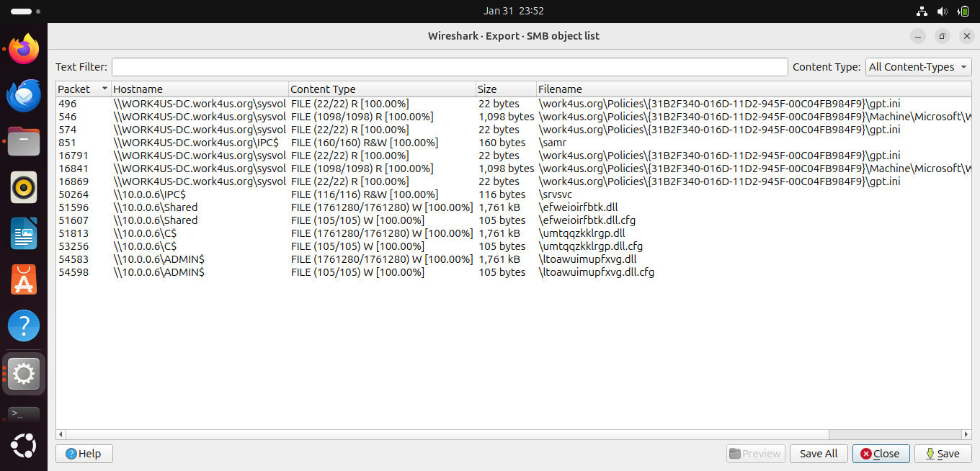The height and width of the screenshot is (471, 980).
Task: Show applications via Ubuntu logo
Action: pyautogui.click(x=24, y=446)
